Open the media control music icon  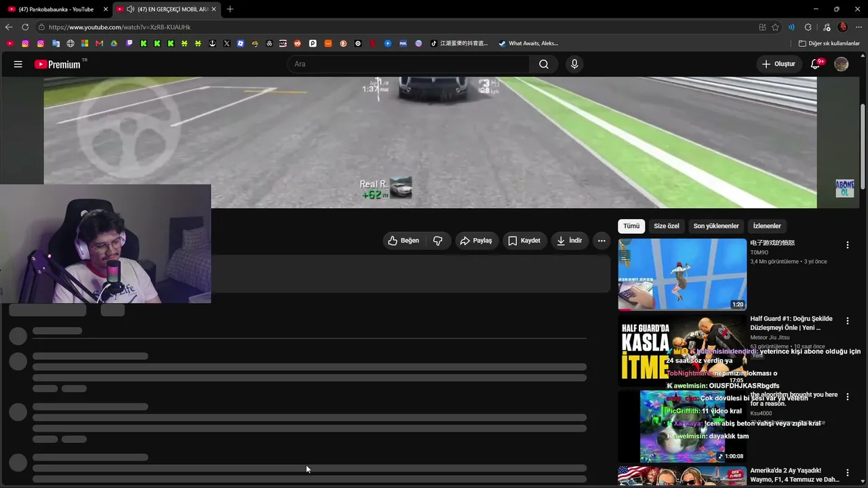(x=827, y=27)
